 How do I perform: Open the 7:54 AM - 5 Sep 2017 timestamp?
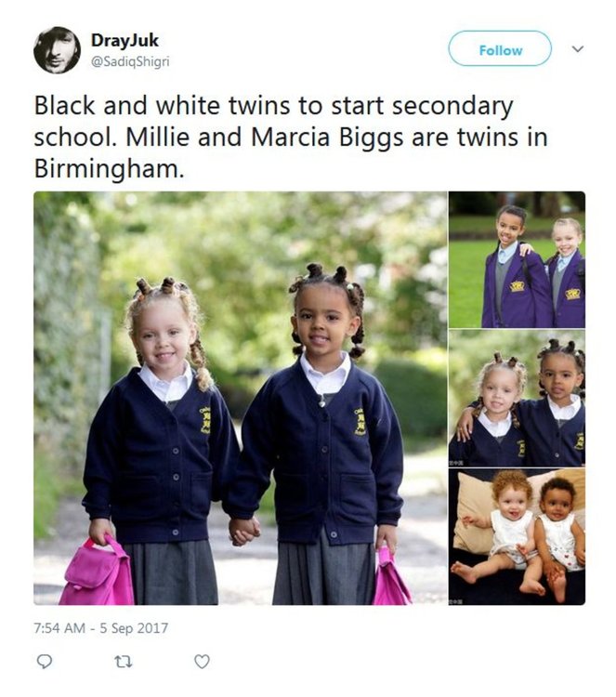[x=101, y=627]
